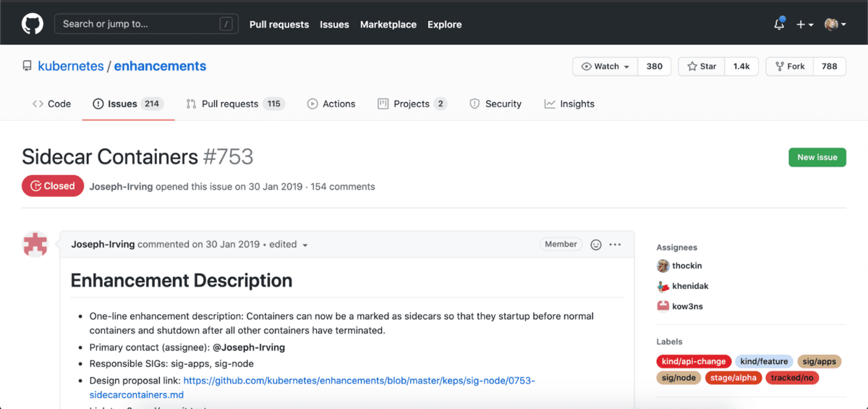Star the enhancements repository
Viewport: 868px width, 409px height.
tap(702, 66)
